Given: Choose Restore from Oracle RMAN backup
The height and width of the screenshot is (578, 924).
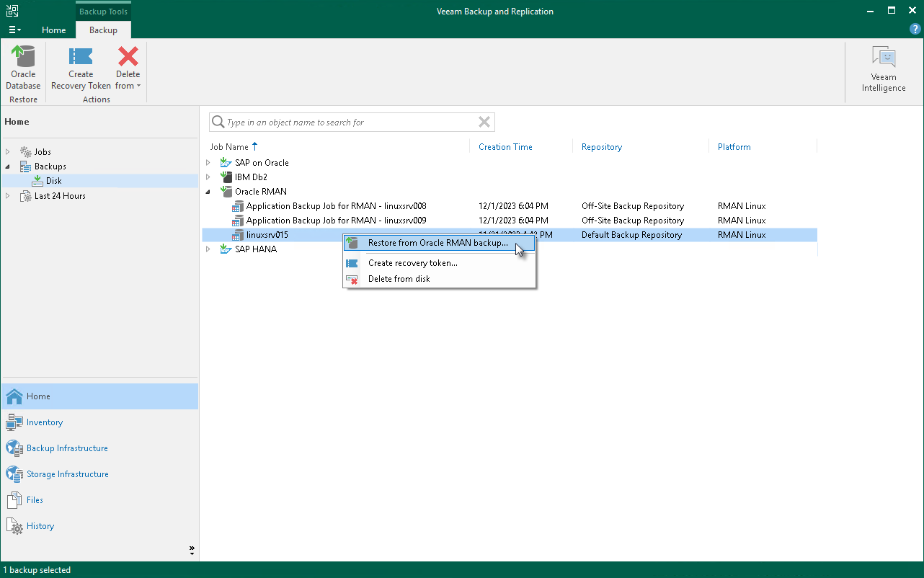Looking at the screenshot, I should (x=437, y=244).
